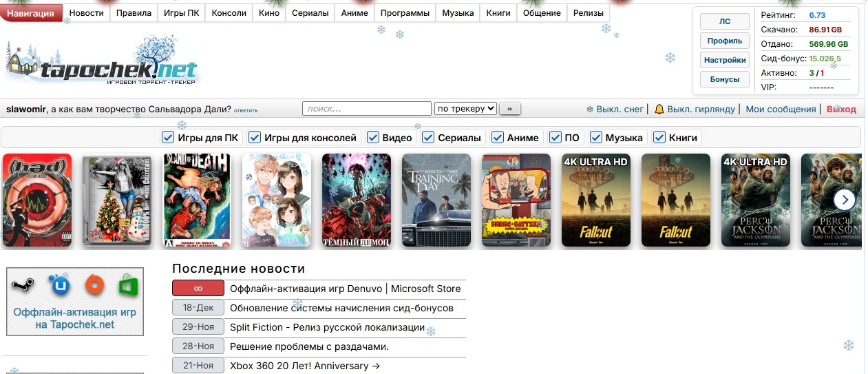
Task: Toggle the ПО checkbox
Action: coord(555,137)
